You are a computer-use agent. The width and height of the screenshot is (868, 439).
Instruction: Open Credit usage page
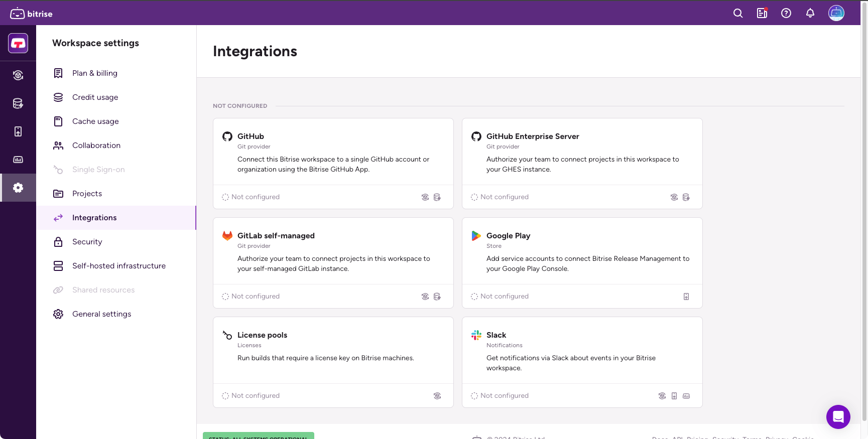95,97
